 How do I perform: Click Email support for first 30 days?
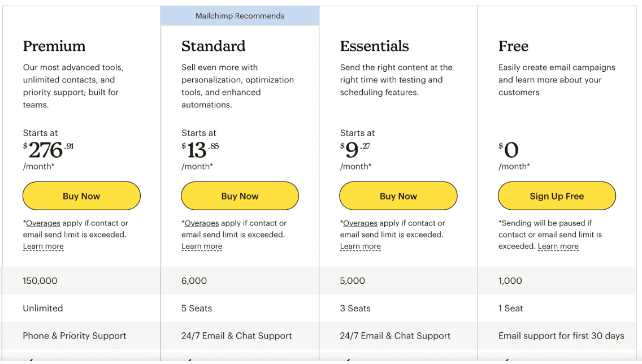pyautogui.click(x=561, y=336)
